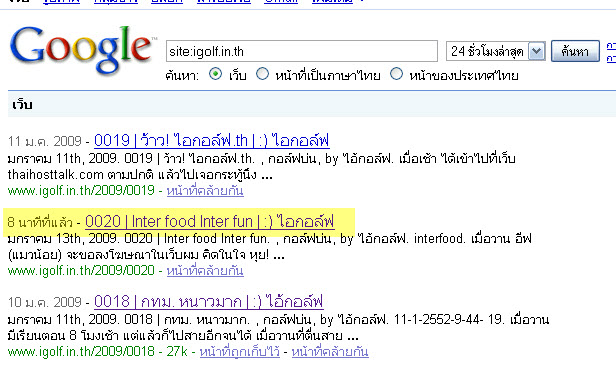Image resolution: width=616 pixels, height=367 pixels.
Task: Click หน้าที่คล้ายกัน under the 0019 result
Action: pyautogui.click(x=205, y=191)
